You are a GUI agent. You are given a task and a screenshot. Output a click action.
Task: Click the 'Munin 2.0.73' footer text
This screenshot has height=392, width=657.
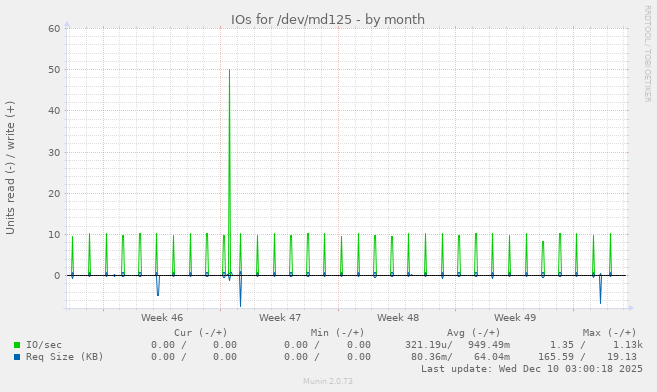point(328,382)
